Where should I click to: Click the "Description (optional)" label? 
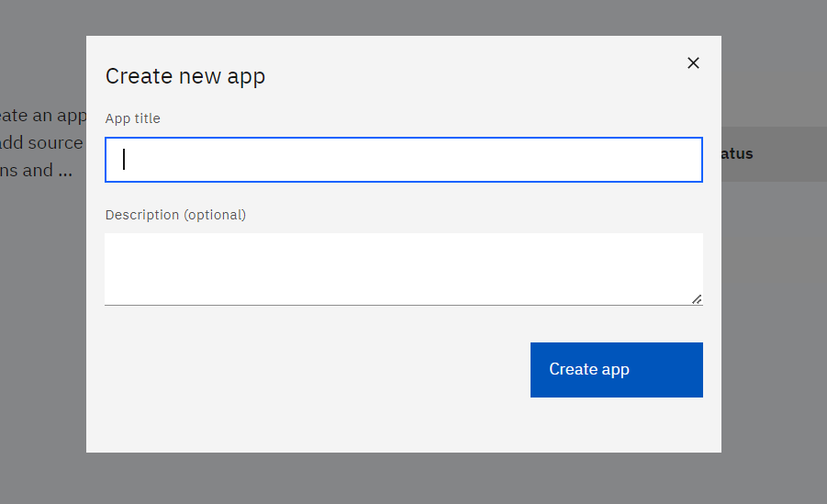pyautogui.click(x=175, y=215)
